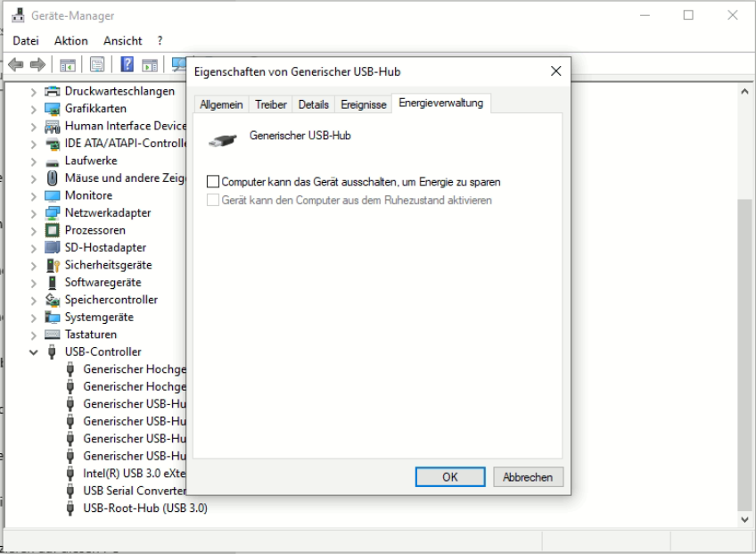Viewport: 756px width, 554px height.
Task: Click the Prozessoren chip icon
Action: (x=52, y=230)
